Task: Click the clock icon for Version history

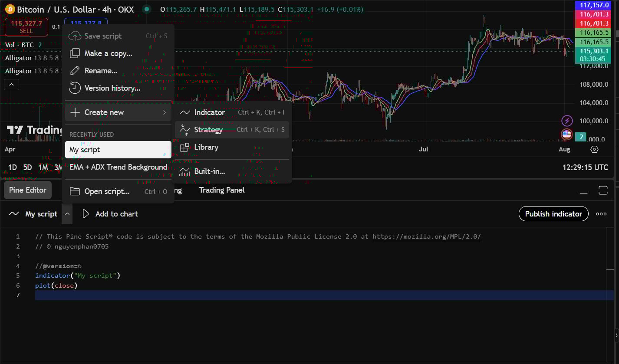Action: [x=75, y=88]
